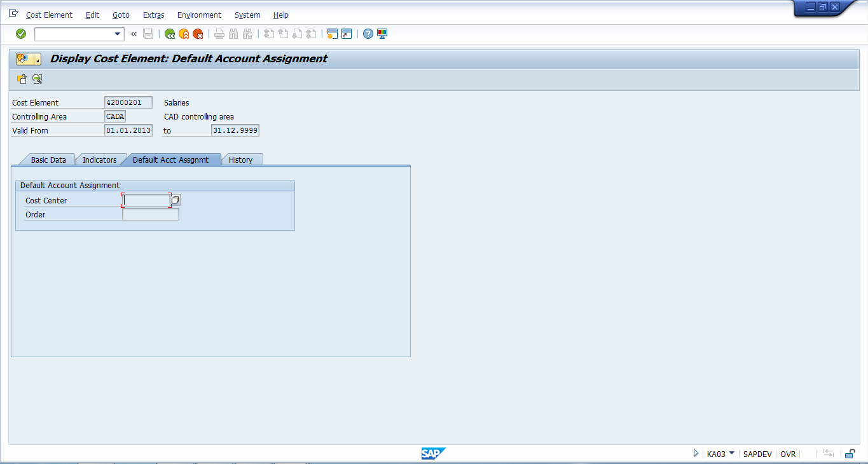Open the command field dropdown arrow
Image resolution: width=868 pixels, height=464 pixels.
pos(118,34)
